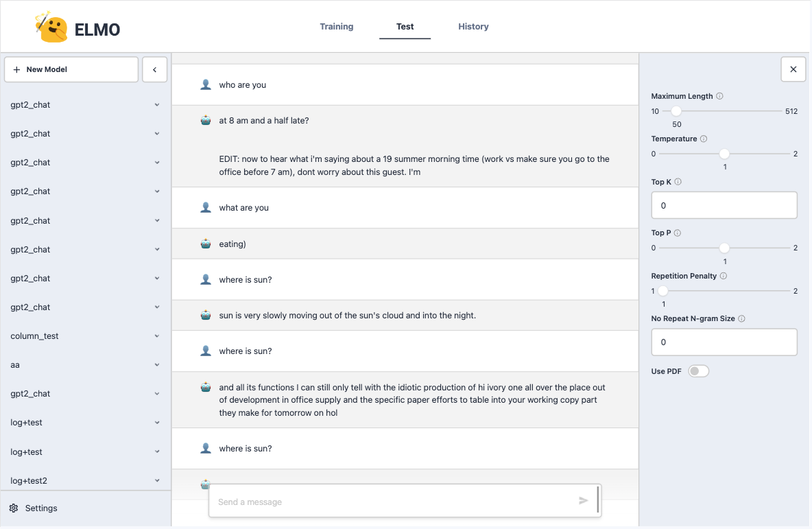Click the Send a message input field

(x=396, y=502)
